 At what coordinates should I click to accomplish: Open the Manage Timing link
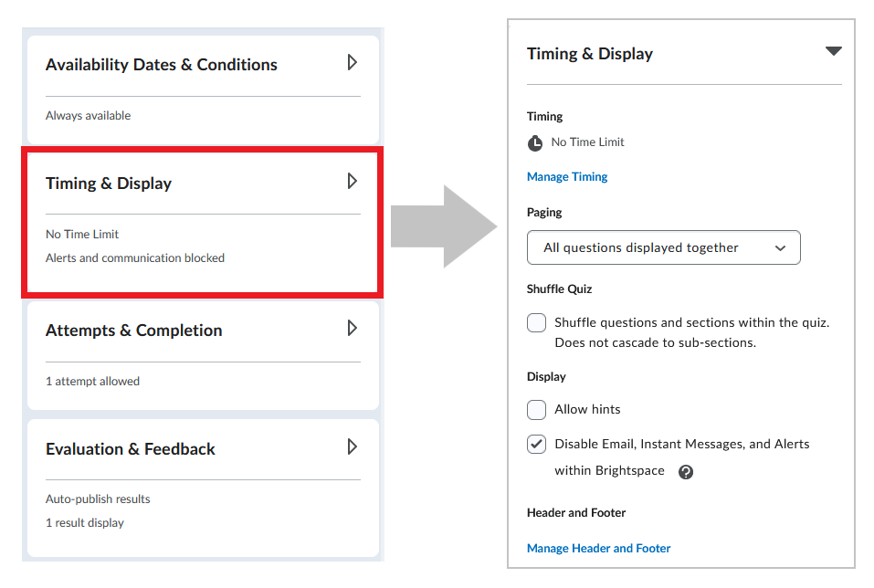coord(567,177)
